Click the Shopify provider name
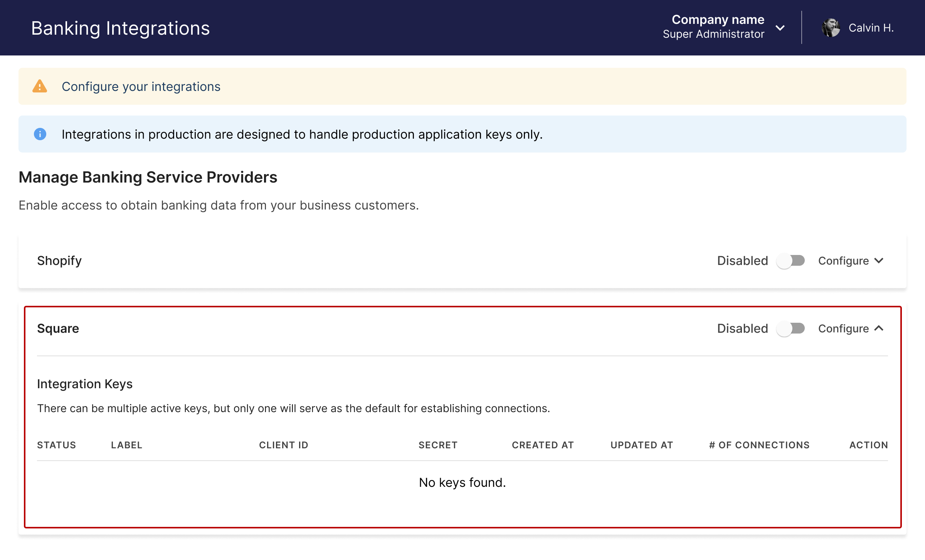 pos(59,261)
